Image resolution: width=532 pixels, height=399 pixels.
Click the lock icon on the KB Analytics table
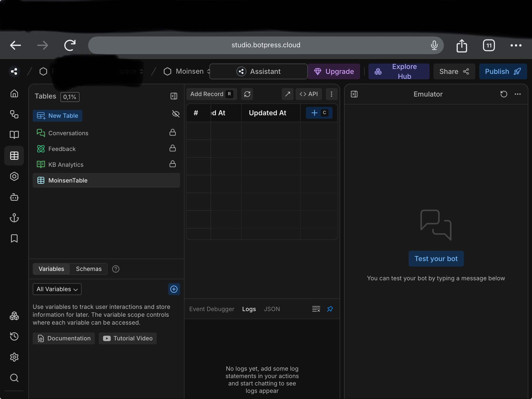(173, 164)
